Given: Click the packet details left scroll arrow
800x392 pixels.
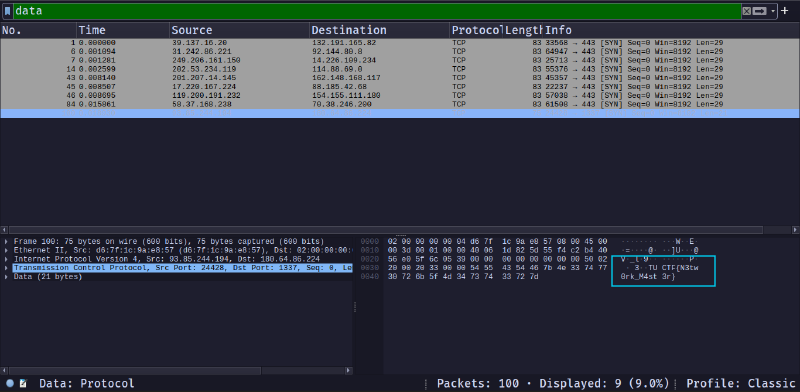Looking at the screenshot, I should click(4, 370).
